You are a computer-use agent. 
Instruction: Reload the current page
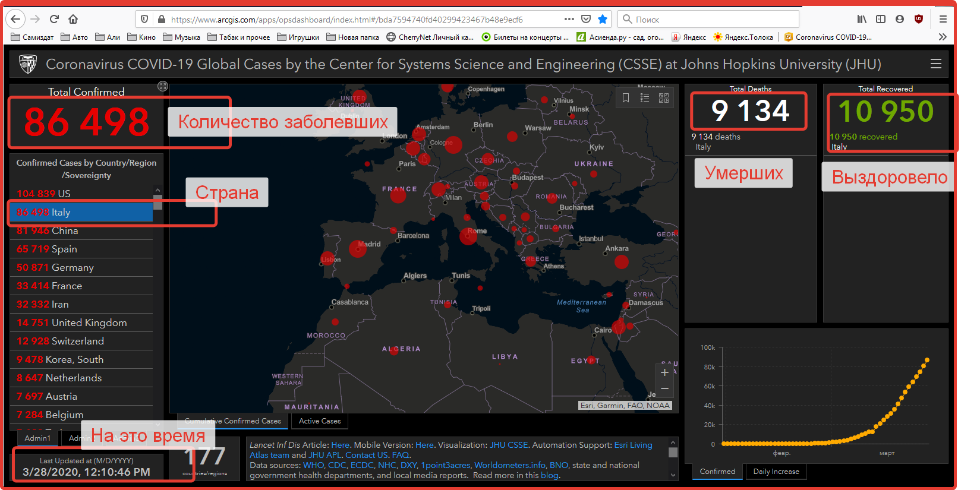(54, 19)
